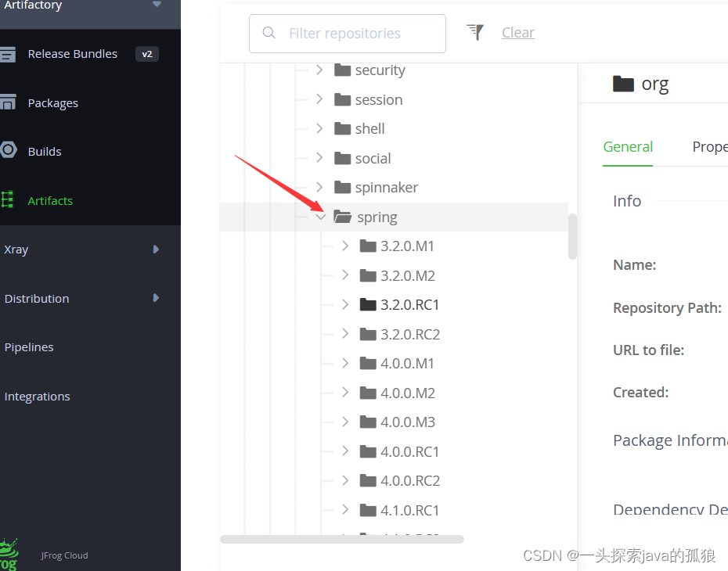Expand the security folder
This screenshot has width=728, height=571.
(x=319, y=70)
